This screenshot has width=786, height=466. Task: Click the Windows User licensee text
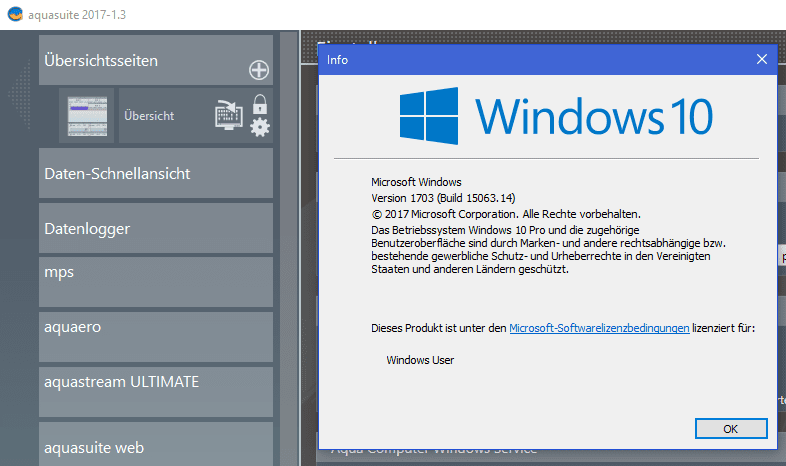pos(420,360)
